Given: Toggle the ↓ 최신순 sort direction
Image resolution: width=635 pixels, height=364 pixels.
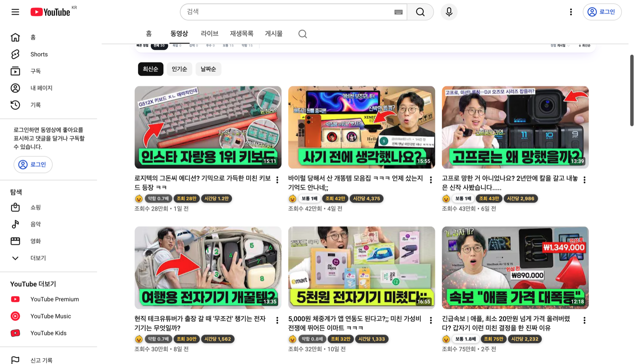Looking at the screenshot, I should (x=585, y=46).
